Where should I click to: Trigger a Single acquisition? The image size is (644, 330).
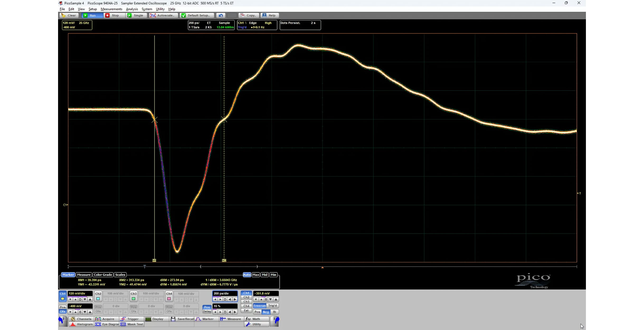pos(136,15)
